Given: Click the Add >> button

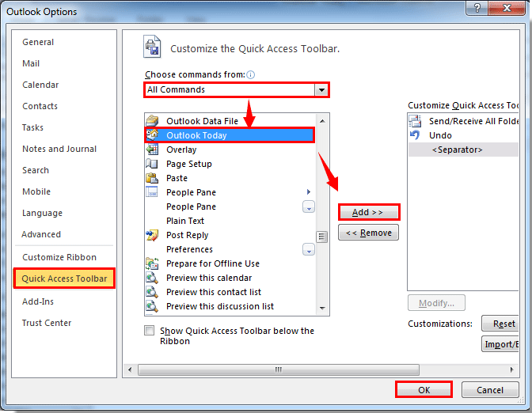Looking at the screenshot, I should tap(369, 212).
